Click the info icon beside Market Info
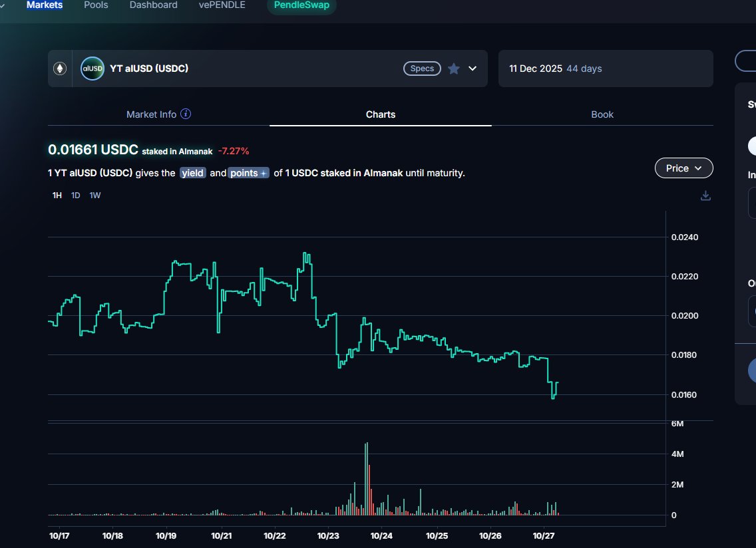Image resolution: width=756 pixels, height=548 pixels. (x=186, y=114)
